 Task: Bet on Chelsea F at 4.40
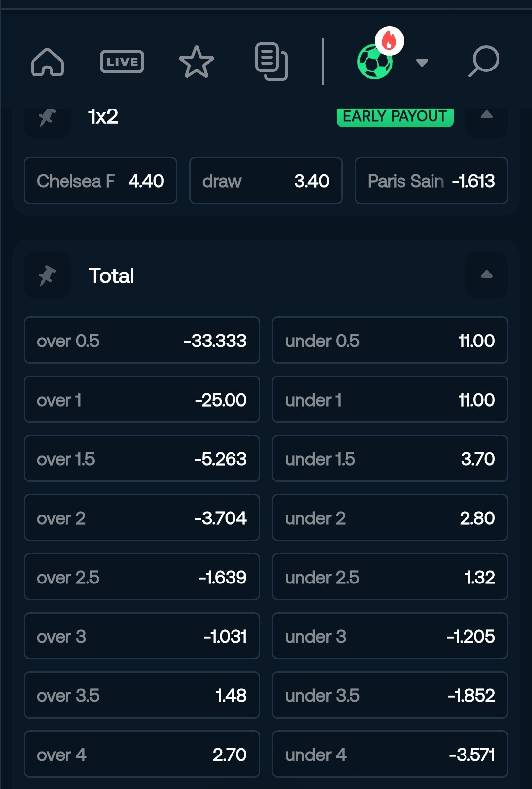(x=100, y=180)
